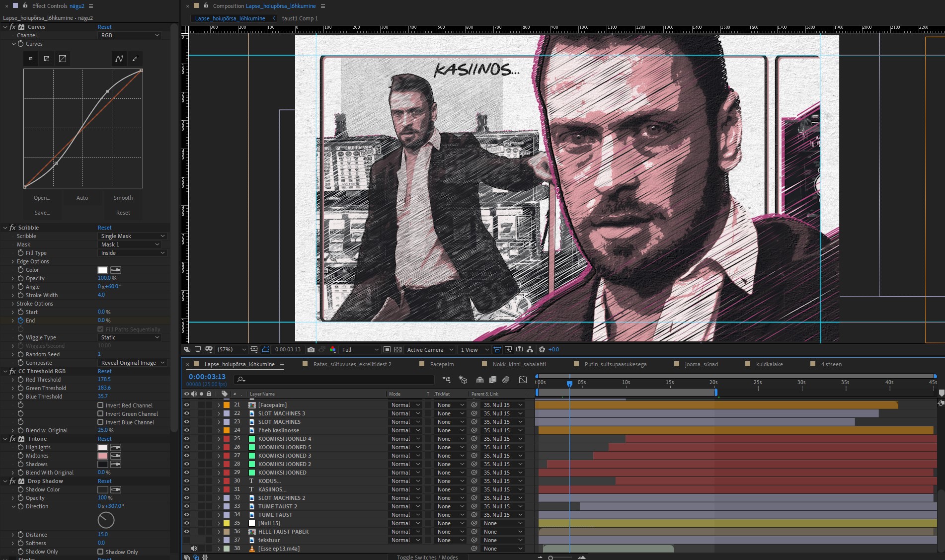Hide the SLOT MACHINES 3 layer
945x560 pixels.
187,413
